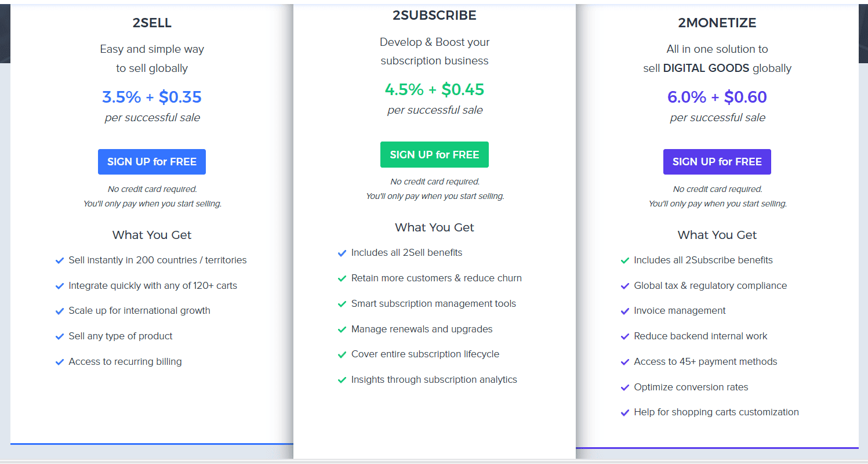Click Access to 45+ payment methods item
This screenshot has width=868, height=464.
click(705, 361)
